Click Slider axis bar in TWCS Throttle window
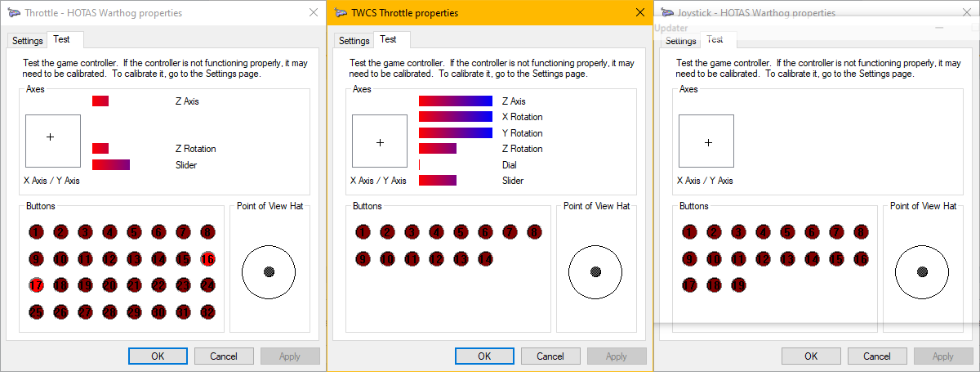Screen dimensions: 980x372 click(438, 180)
